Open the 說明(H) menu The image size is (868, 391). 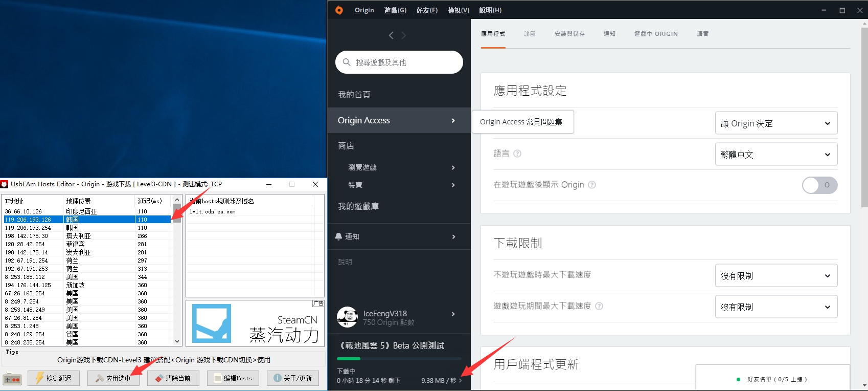[490, 10]
